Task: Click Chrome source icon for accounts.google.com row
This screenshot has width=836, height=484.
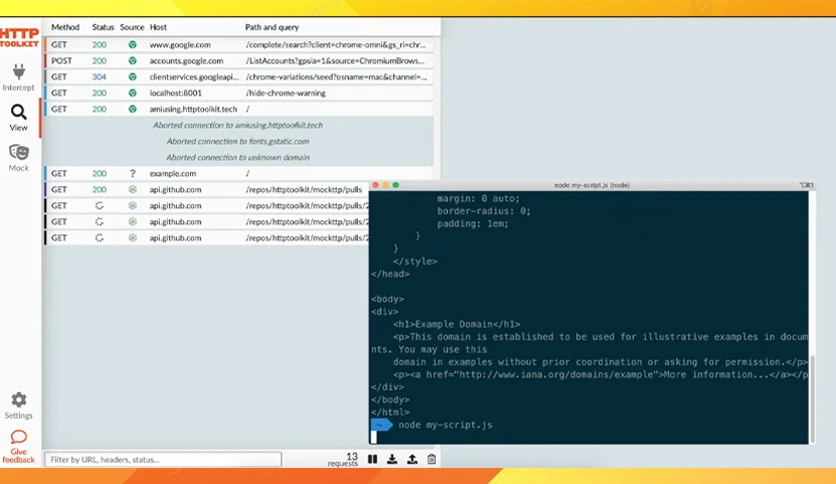Action: coord(132,61)
